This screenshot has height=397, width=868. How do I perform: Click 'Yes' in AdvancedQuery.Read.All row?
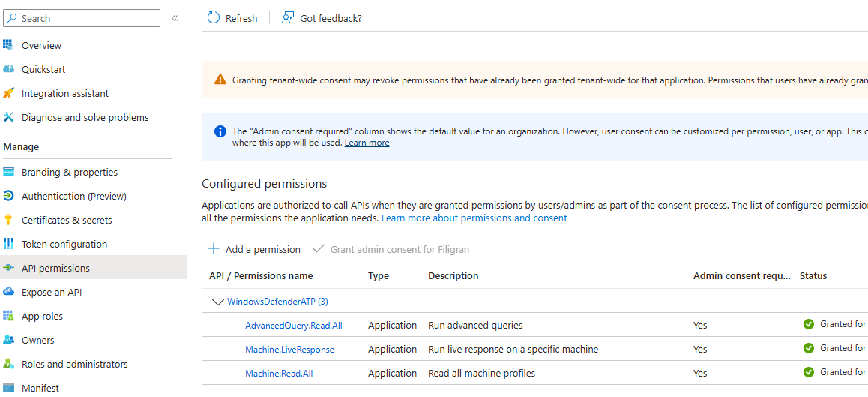pyautogui.click(x=700, y=326)
